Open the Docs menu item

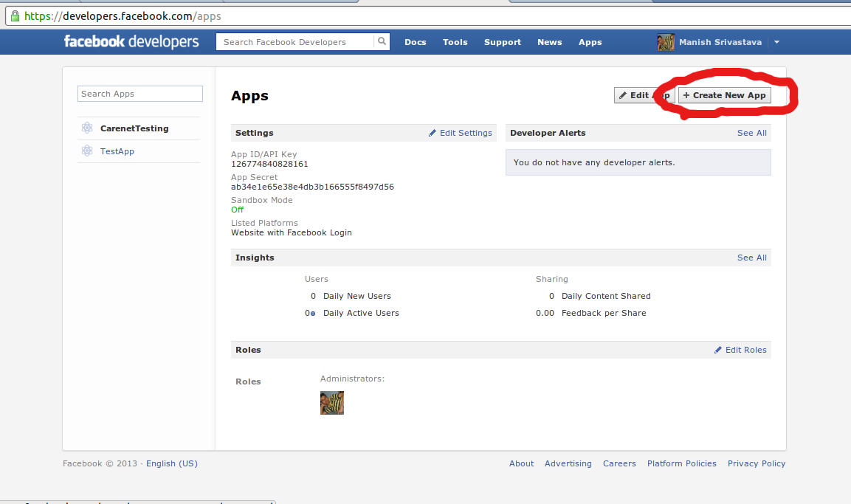click(415, 42)
